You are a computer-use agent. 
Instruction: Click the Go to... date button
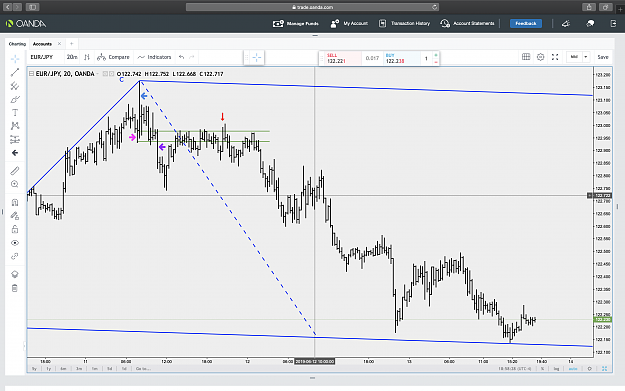[143, 369]
